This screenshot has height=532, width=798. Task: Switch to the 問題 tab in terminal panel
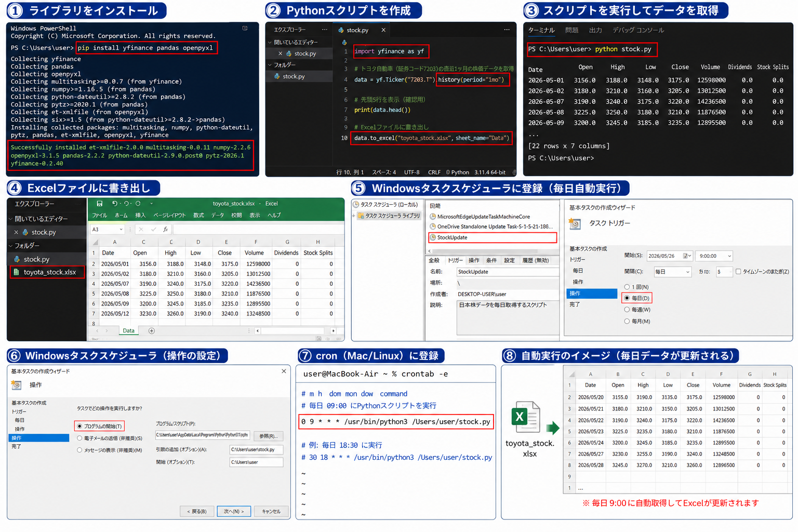(571, 30)
